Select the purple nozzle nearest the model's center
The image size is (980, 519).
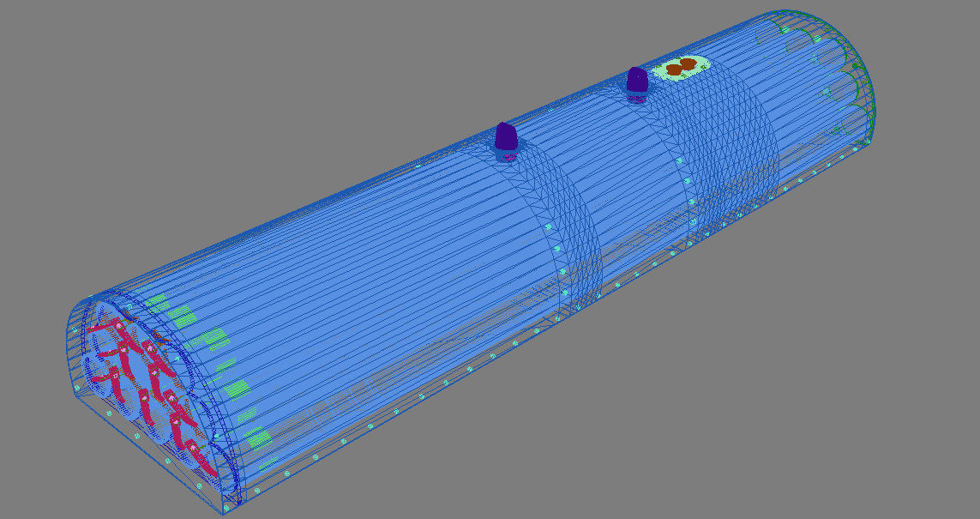click(506, 136)
